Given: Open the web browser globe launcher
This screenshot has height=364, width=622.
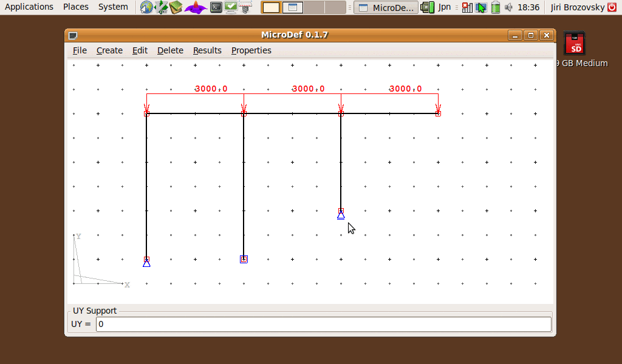Looking at the screenshot, I should click(146, 7).
